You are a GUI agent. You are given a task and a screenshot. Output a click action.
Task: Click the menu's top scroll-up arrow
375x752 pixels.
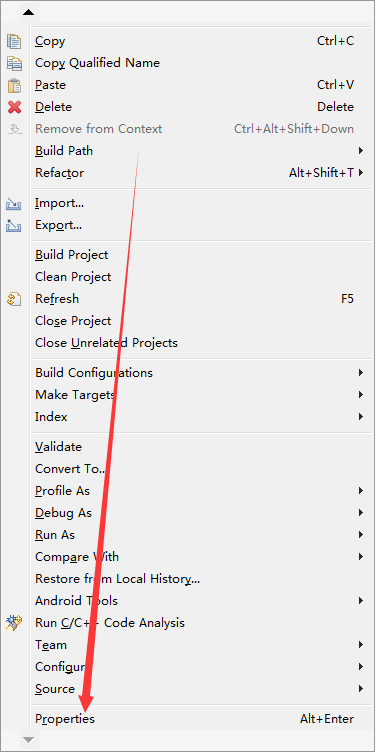click(29, 12)
